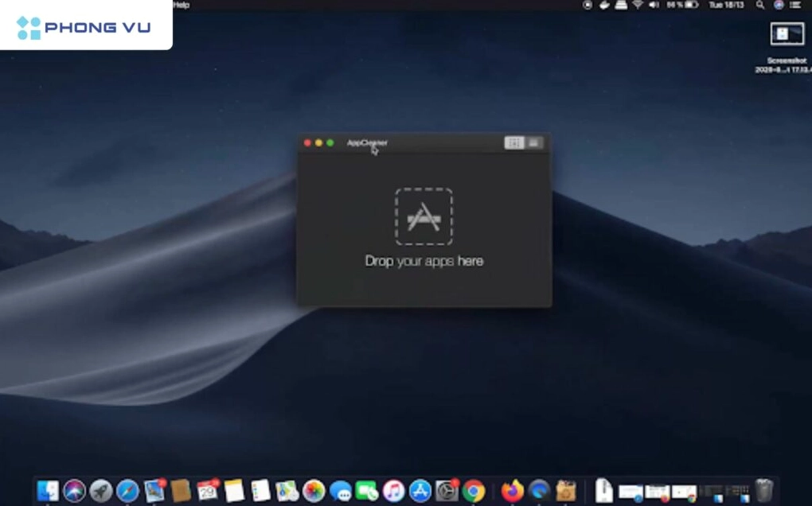812x506 pixels.
Task: Click date and time in menu bar
Action: click(x=726, y=6)
